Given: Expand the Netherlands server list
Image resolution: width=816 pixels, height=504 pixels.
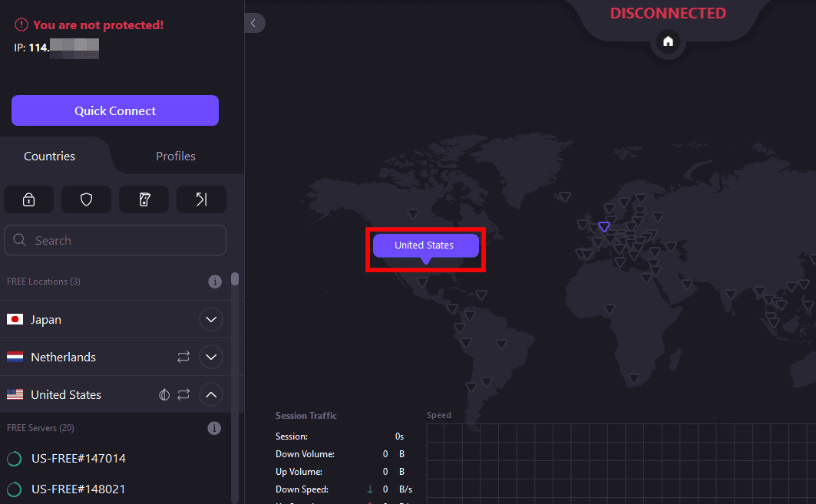Looking at the screenshot, I should (211, 357).
